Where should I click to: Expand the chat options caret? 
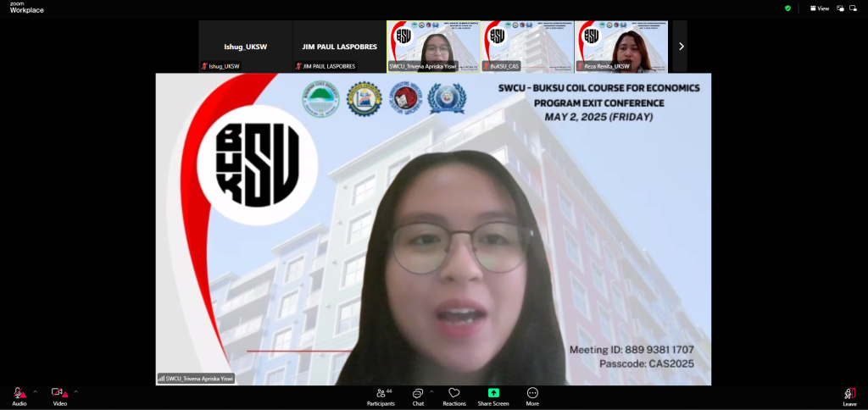[431, 391]
